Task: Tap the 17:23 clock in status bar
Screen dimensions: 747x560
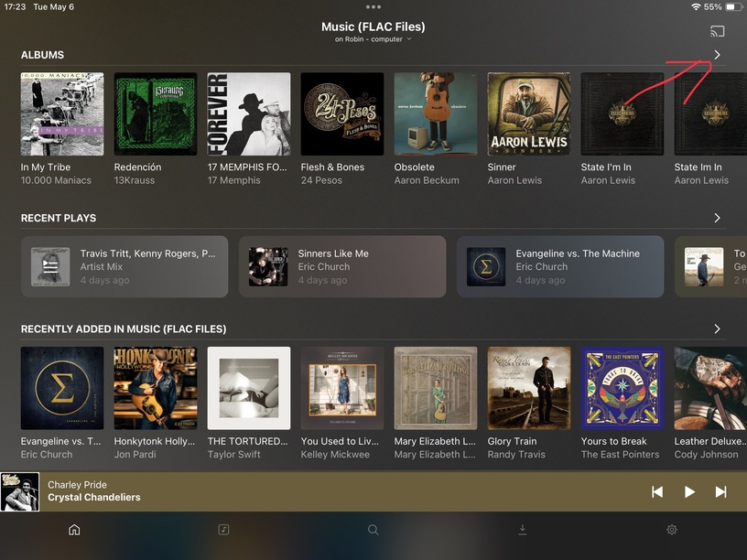Action: point(15,6)
